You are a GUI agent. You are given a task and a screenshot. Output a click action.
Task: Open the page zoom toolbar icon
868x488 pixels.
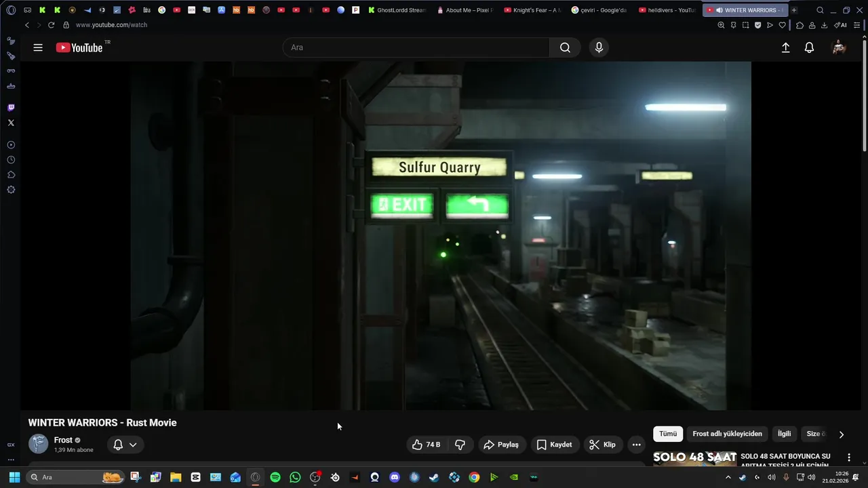tap(721, 25)
